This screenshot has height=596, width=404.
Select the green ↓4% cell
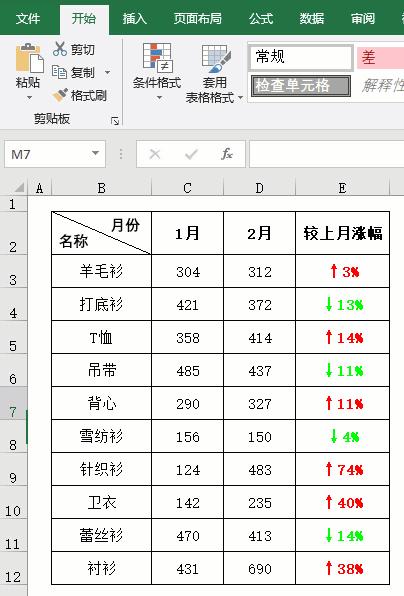click(x=342, y=436)
